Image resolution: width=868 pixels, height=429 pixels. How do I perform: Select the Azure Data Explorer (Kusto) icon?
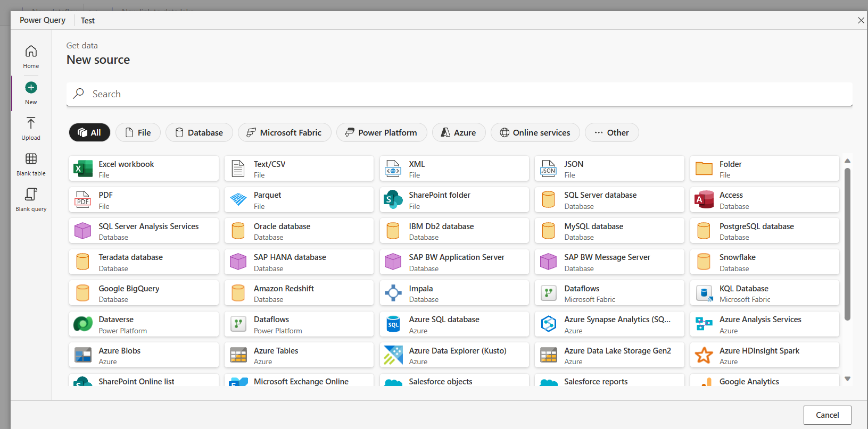pyautogui.click(x=393, y=355)
